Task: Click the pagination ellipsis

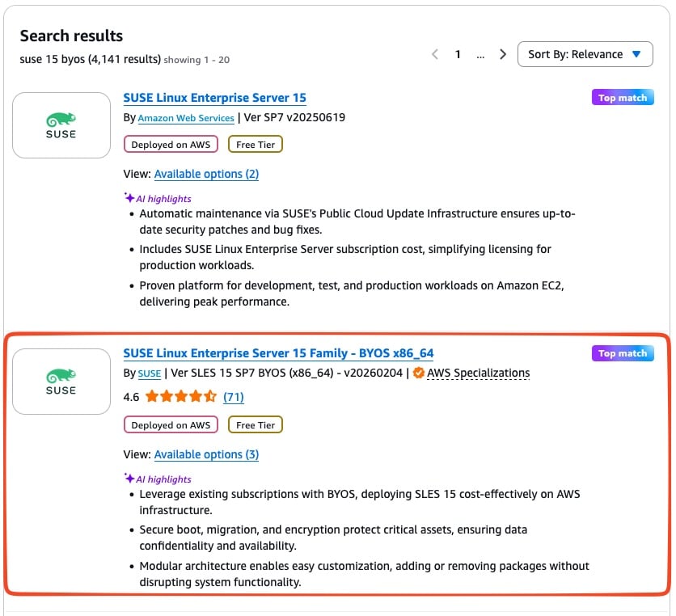Action: pos(480,54)
